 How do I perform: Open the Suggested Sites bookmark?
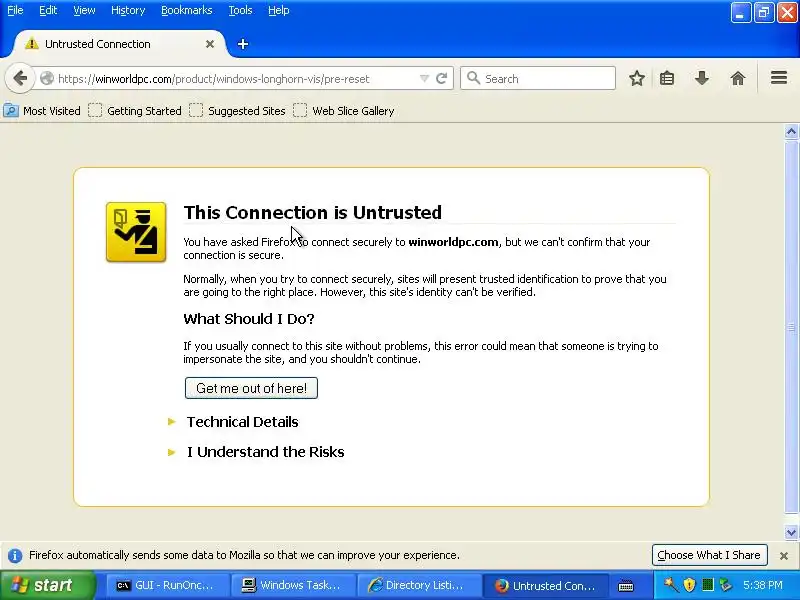pyautogui.click(x=237, y=111)
